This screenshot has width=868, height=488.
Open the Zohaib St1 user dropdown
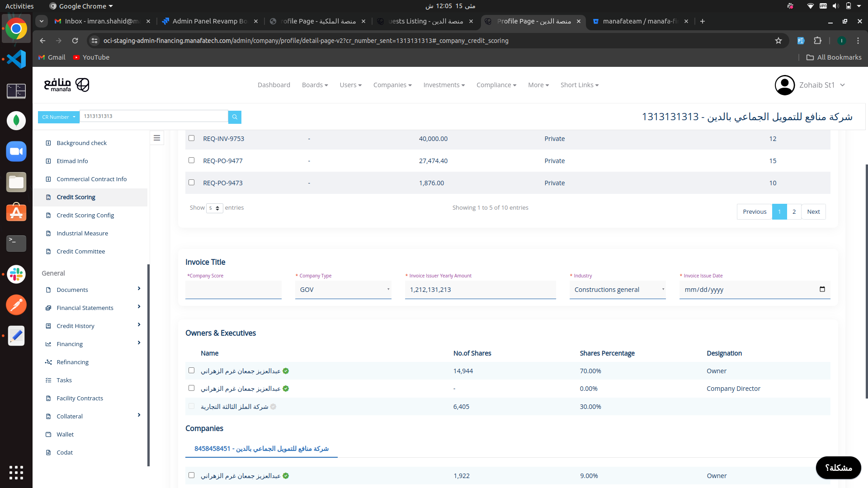(821, 85)
